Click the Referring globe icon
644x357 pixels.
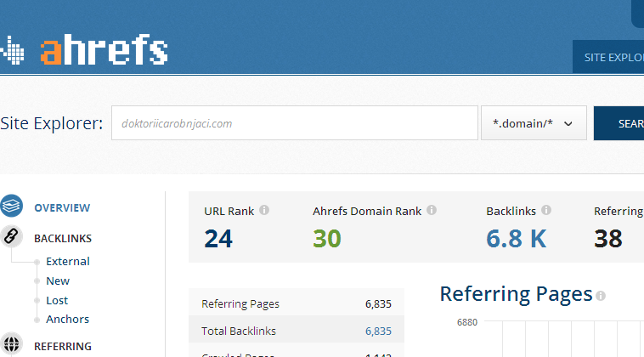[x=12, y=344]
